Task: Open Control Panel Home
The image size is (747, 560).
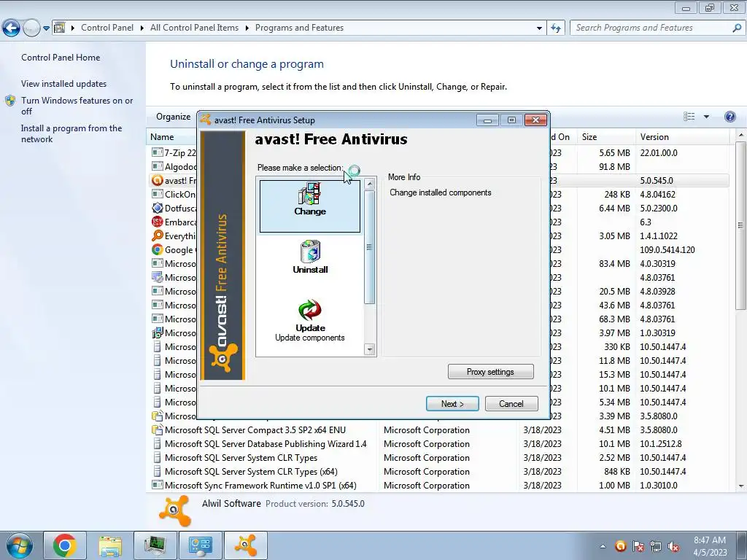Action: [61, 58]
